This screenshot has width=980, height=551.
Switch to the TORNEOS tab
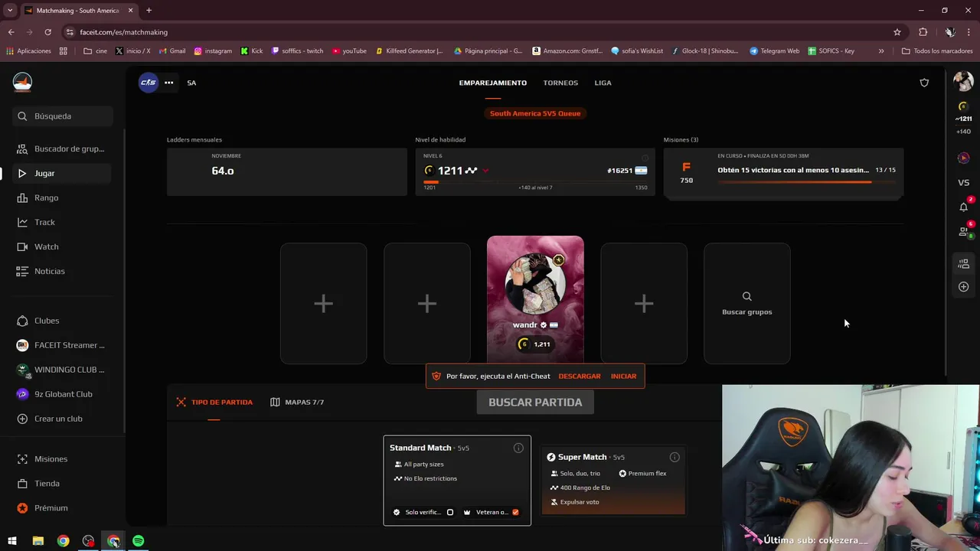coord(560,83)
